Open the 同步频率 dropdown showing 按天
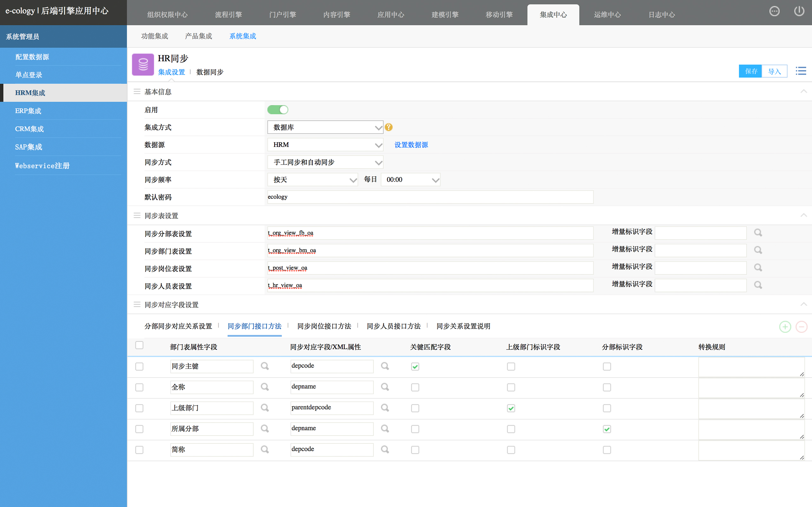Viewport: 812px width, 507px height. coord(312,180)
